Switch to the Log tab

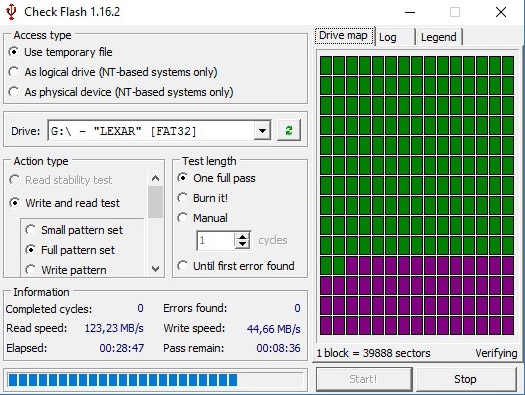point(395,37)
